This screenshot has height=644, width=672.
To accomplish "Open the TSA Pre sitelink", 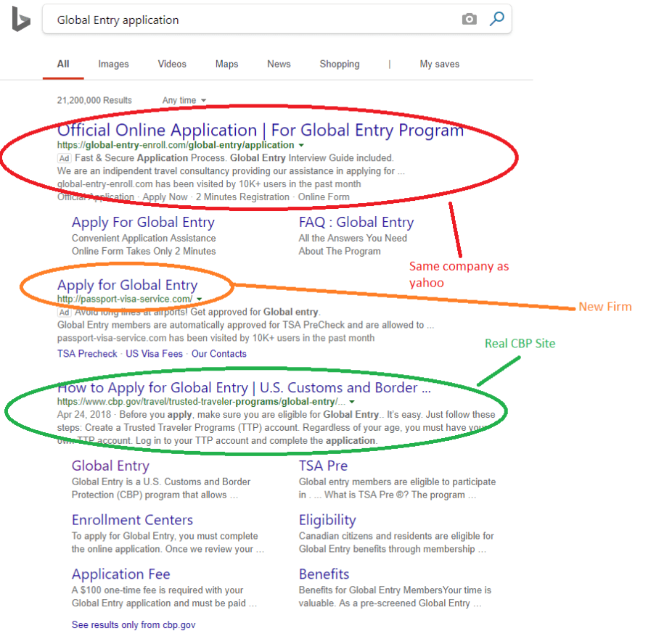I will [x=323, y=466].
